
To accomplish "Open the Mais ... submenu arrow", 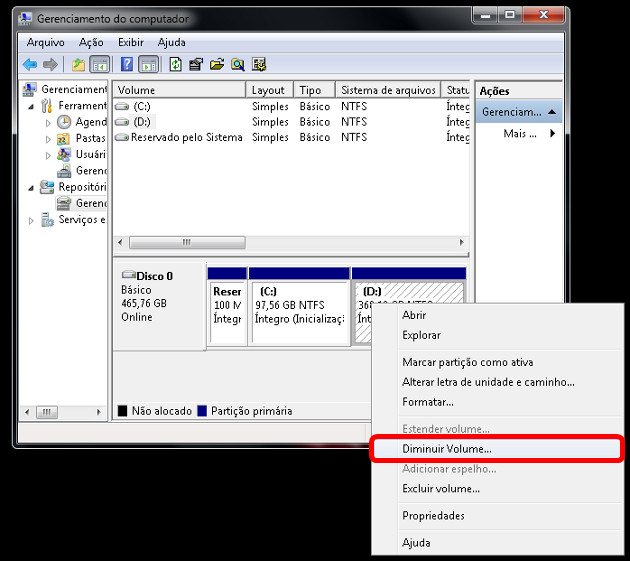I will coord(553,133).
